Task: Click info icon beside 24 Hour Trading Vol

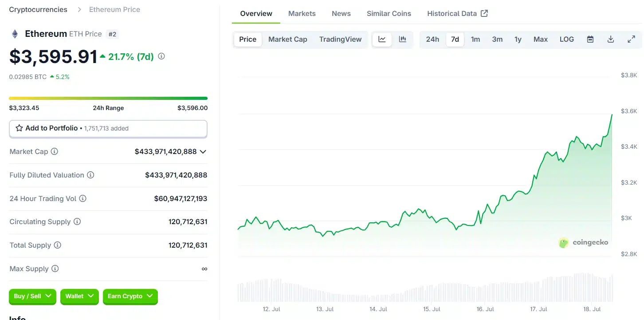Action: 82,198
